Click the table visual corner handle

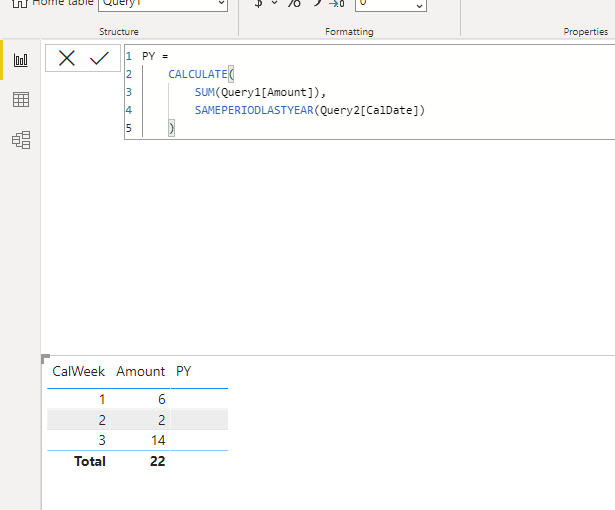(45, 359)
